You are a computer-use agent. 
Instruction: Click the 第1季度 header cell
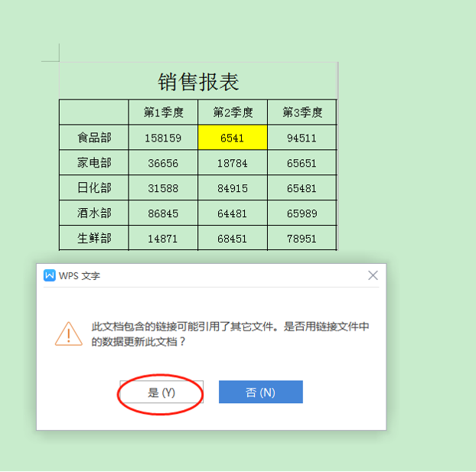point(163,112)
